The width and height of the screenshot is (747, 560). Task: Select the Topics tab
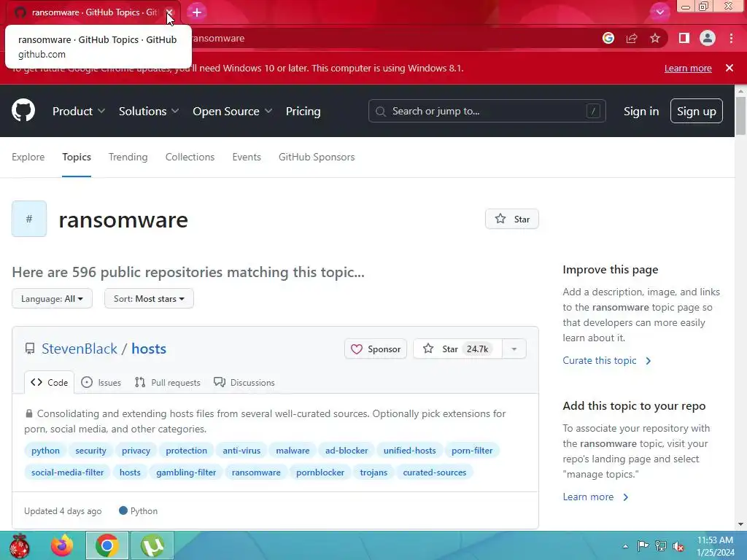[x=77, y=157]
